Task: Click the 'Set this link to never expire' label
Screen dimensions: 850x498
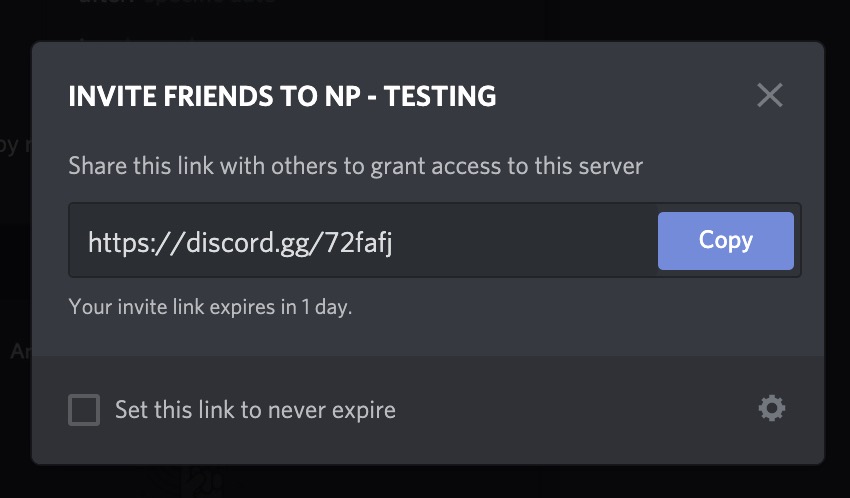Action: (255, 410)
